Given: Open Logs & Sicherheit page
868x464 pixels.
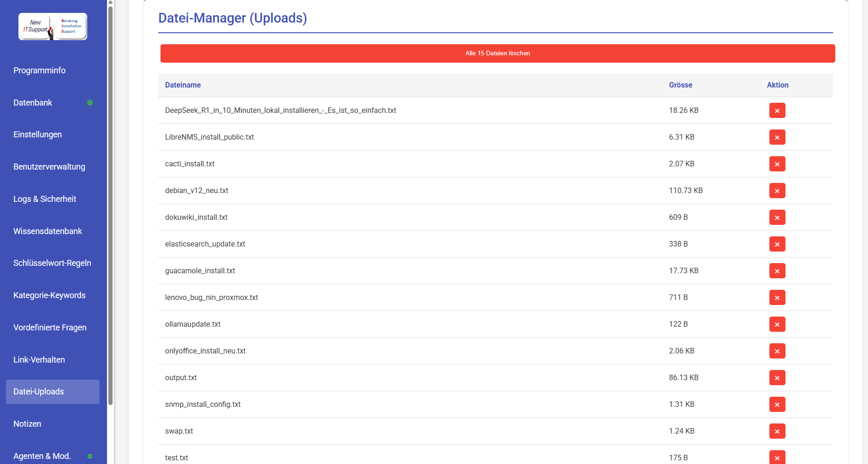Looking at the screenshot, I should point(45,199).
